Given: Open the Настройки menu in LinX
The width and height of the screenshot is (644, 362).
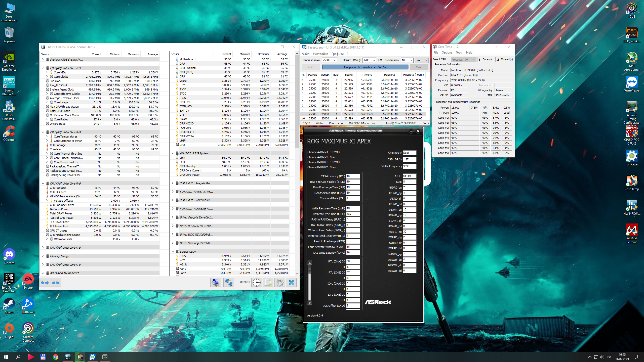Looking at the screenshot, I should pos(320,54).
